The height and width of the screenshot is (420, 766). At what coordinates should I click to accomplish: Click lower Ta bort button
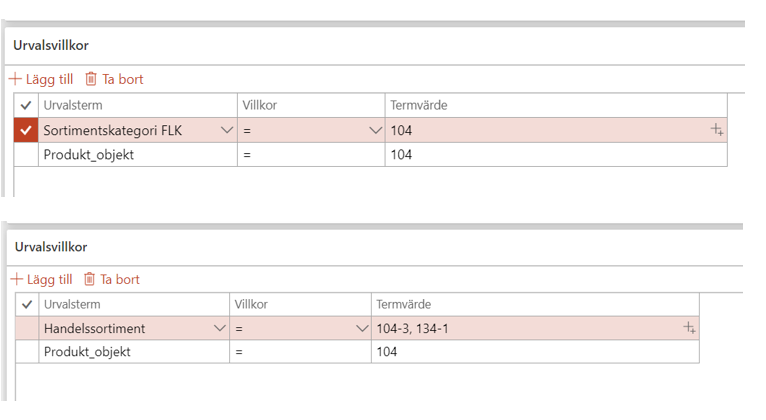112,279
